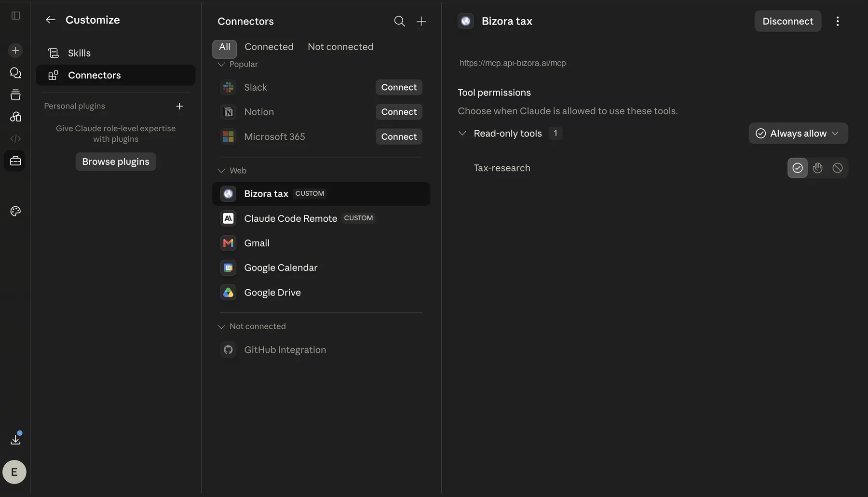
Task: Click the Google Calendar logo icon
Action: click(228, 268)
